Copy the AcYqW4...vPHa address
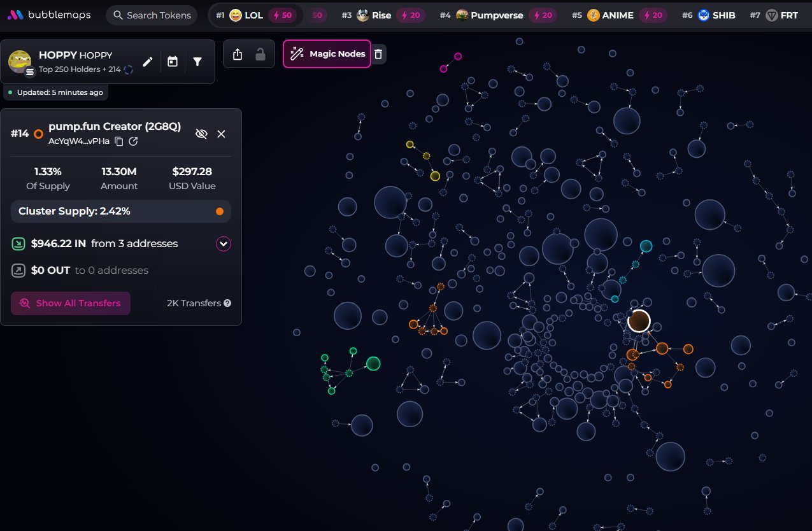The width and height of the screenshot is (812, 531). point(119,141)
